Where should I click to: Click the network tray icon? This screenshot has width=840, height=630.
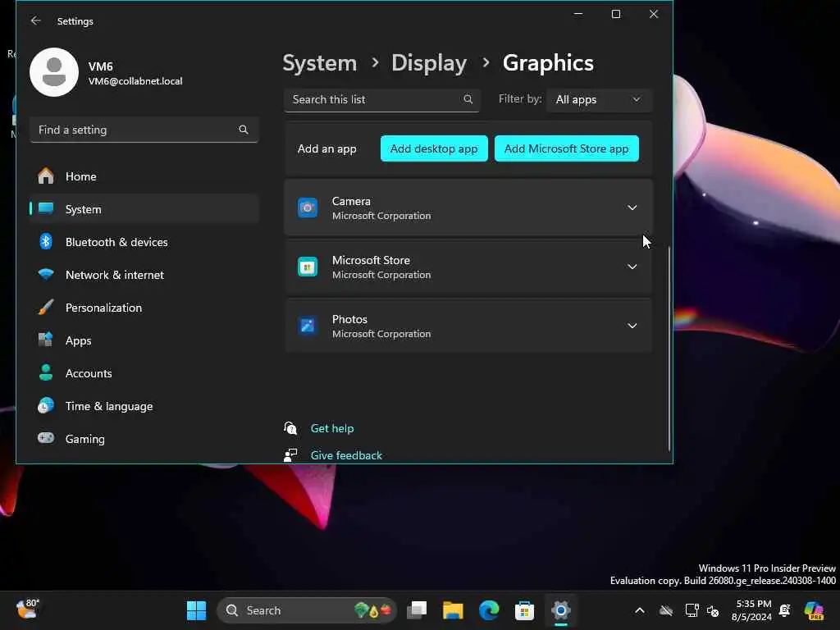[692, 610]
